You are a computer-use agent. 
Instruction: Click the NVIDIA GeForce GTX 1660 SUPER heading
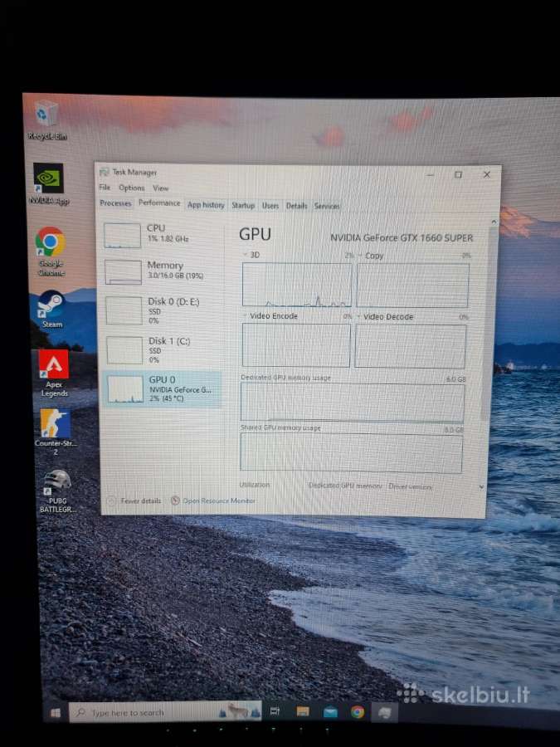coord(402,237)
